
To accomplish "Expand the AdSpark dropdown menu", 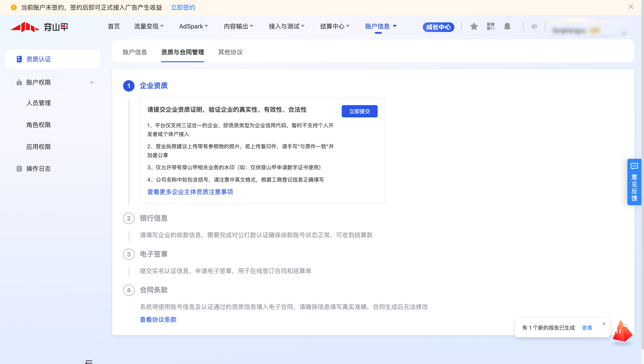I will point(193,26).
